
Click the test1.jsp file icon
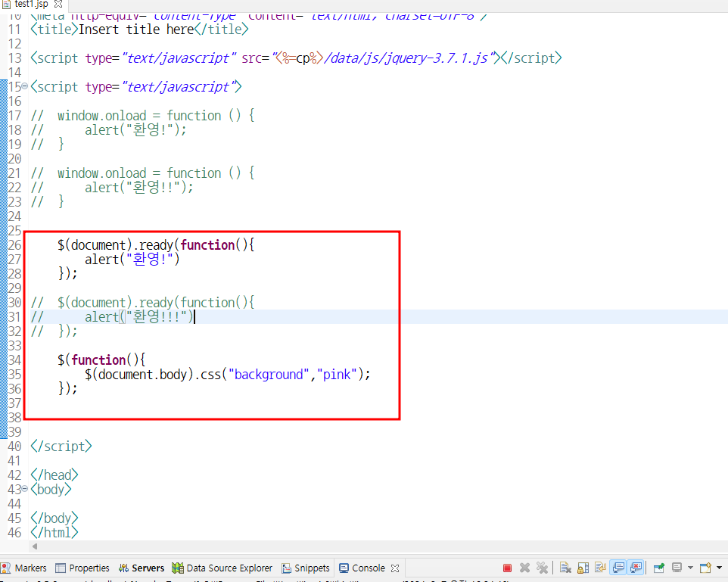point(7,5)
